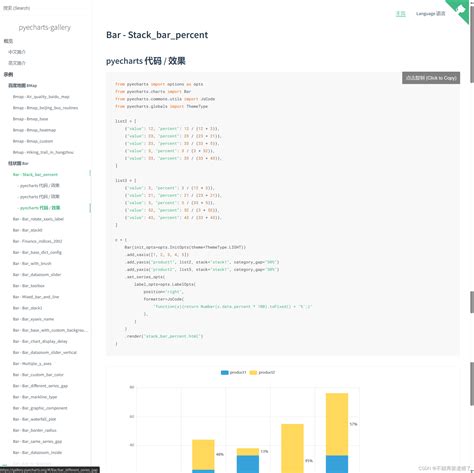The image size is (474, 473).
Task: Open Bar - Bar_xyaxis_name example
Action: pos(33,319)
